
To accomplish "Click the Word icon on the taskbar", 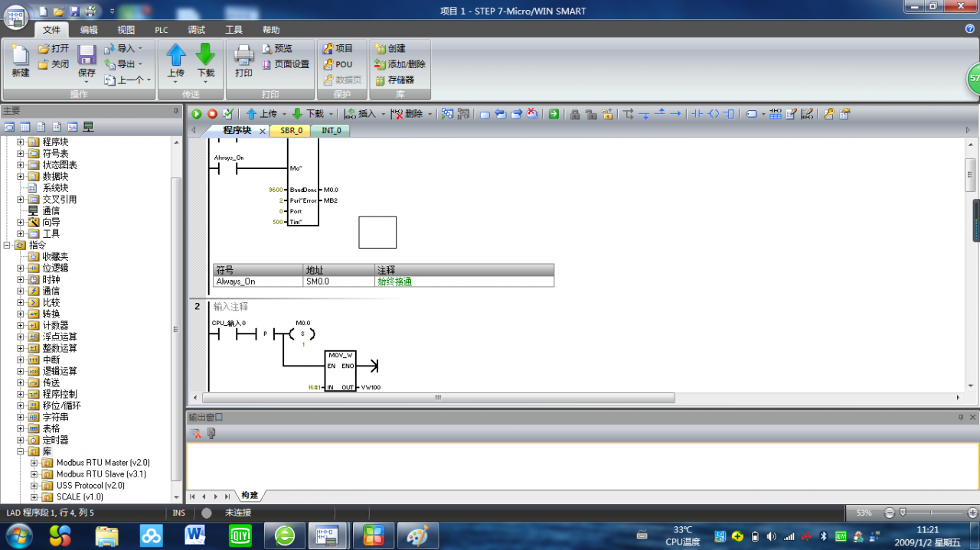I will tap(195, 535).
